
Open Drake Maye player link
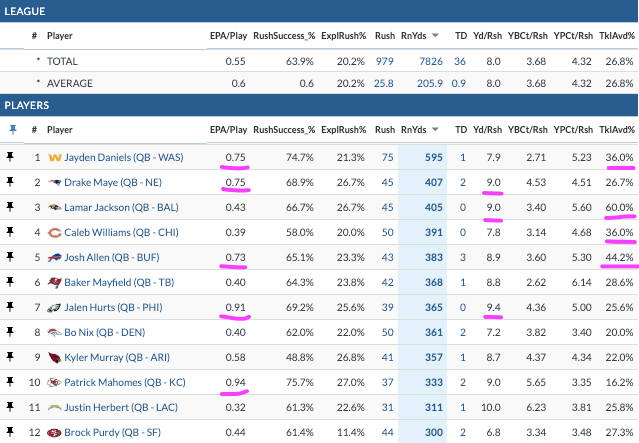click(x=113, y=182)
